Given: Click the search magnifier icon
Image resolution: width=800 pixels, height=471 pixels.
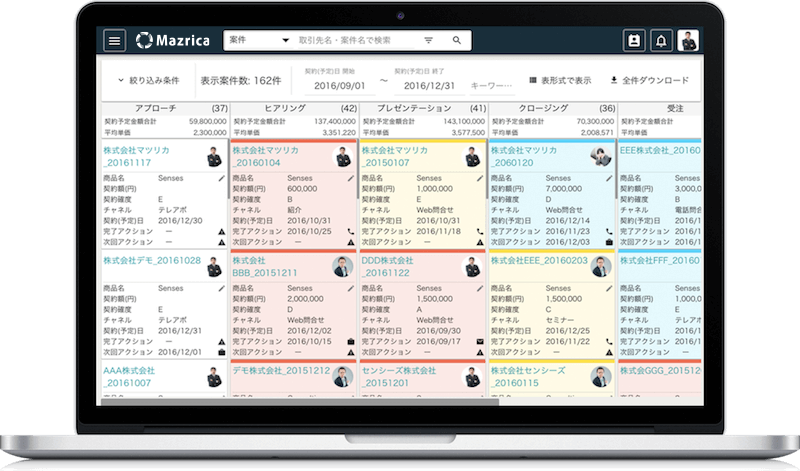Looking at the screenshot, I should point(456,41).
